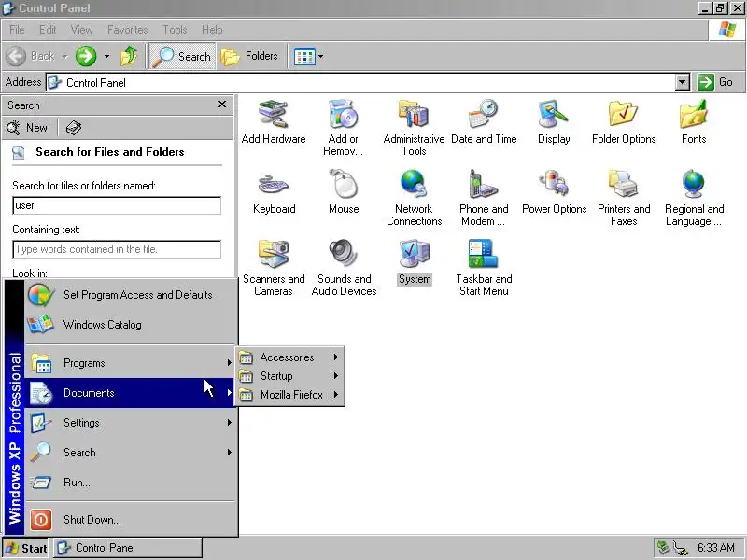Click the search options icon beside New
The width and height of the screenshot is (747, 560).
pos(74,128)
